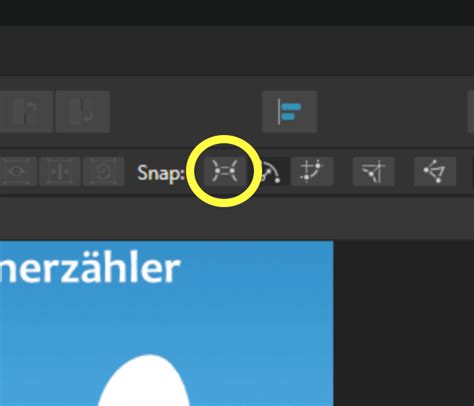Click the dimmed mirror-arrows box icon

60,171
